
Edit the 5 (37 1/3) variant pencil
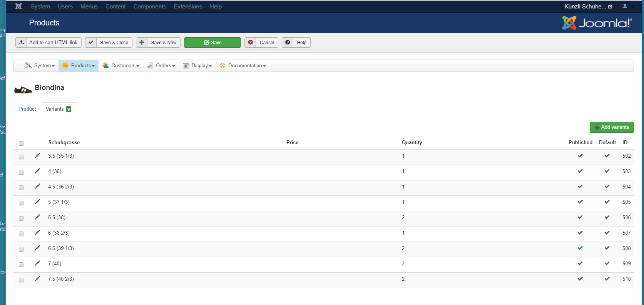[x=37, y=202]
